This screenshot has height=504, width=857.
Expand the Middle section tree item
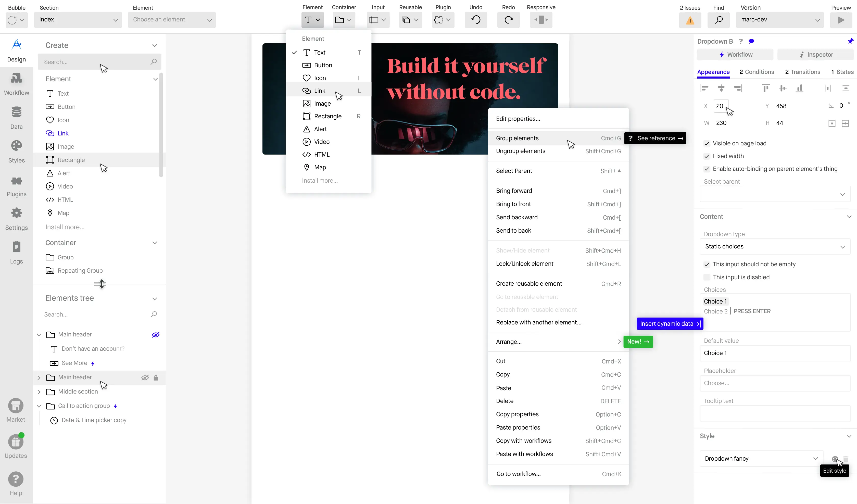(39, 392)
